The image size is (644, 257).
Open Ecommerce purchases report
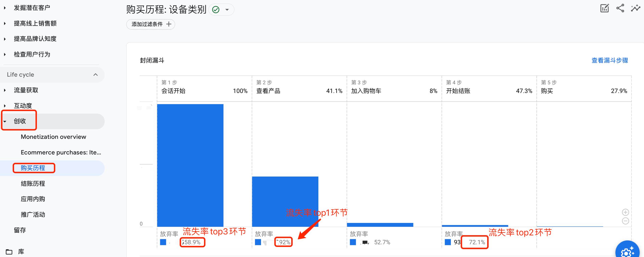click(x=61, y=152)
